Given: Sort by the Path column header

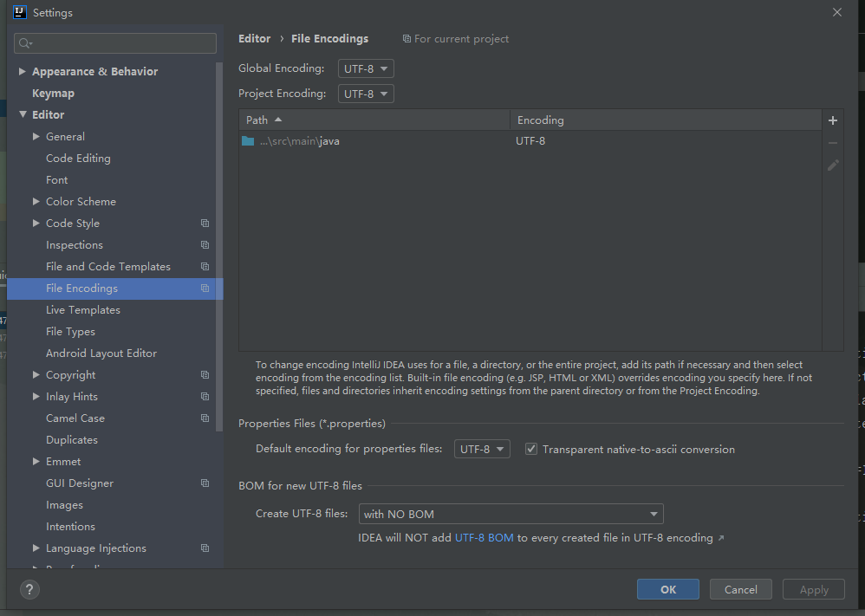Looking at the screenshot, I should tap(374, 120).
